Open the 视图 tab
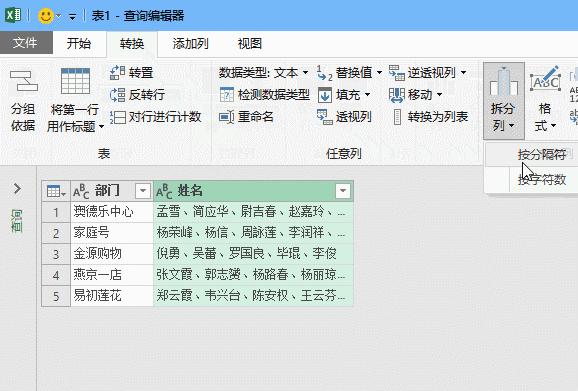Viewport: 578px width, 391px height. pyautogui.click(x=250, y=43)
